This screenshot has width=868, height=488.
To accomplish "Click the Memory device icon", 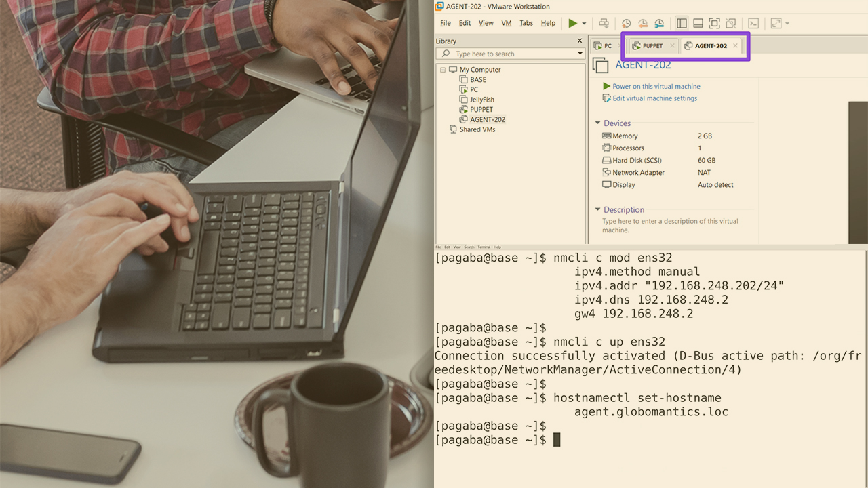I will point(606,136).
